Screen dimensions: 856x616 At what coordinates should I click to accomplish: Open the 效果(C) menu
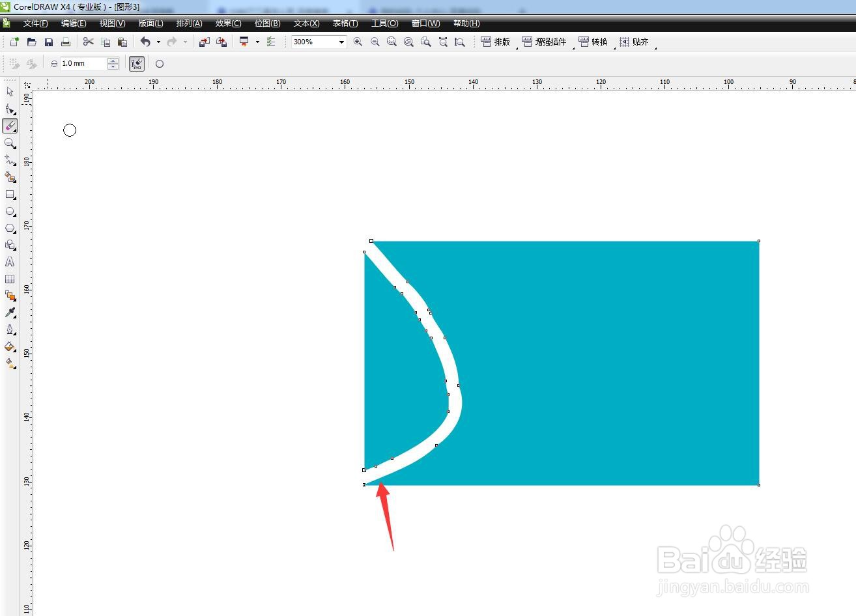228,23
